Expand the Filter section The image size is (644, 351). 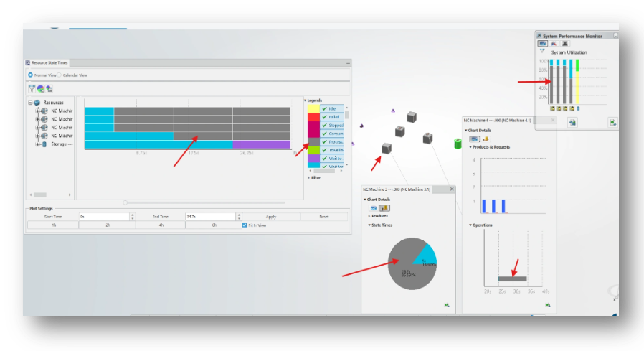pos(309,177)
